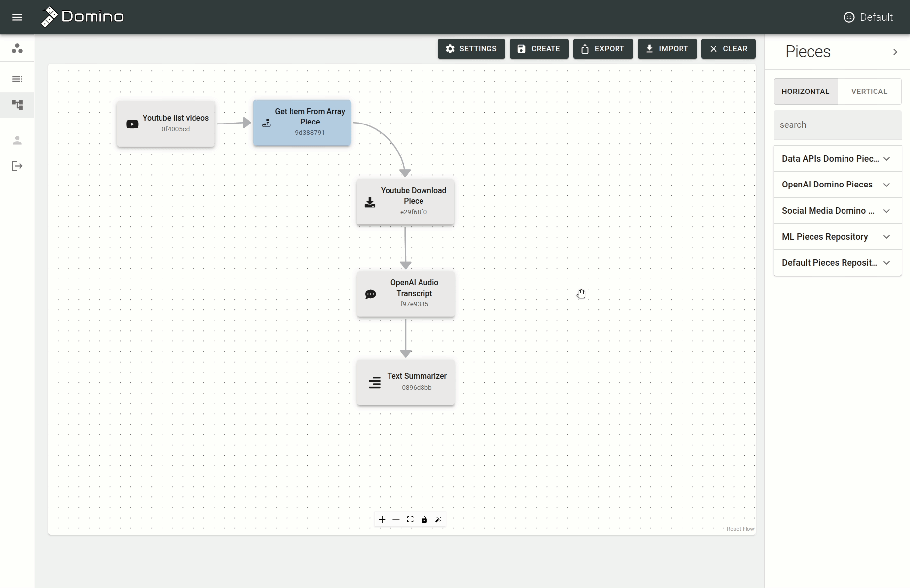Expand Default Pieces Repository

[837, 263]
